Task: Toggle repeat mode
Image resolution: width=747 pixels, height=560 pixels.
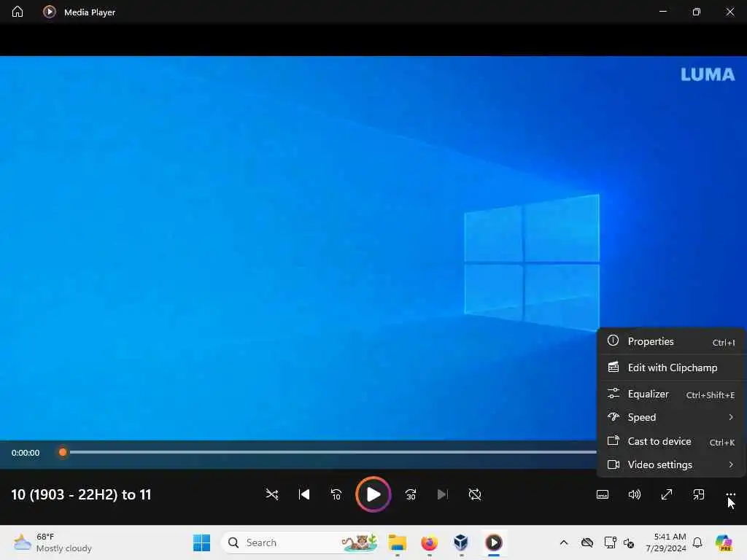Action: point(474,494)
